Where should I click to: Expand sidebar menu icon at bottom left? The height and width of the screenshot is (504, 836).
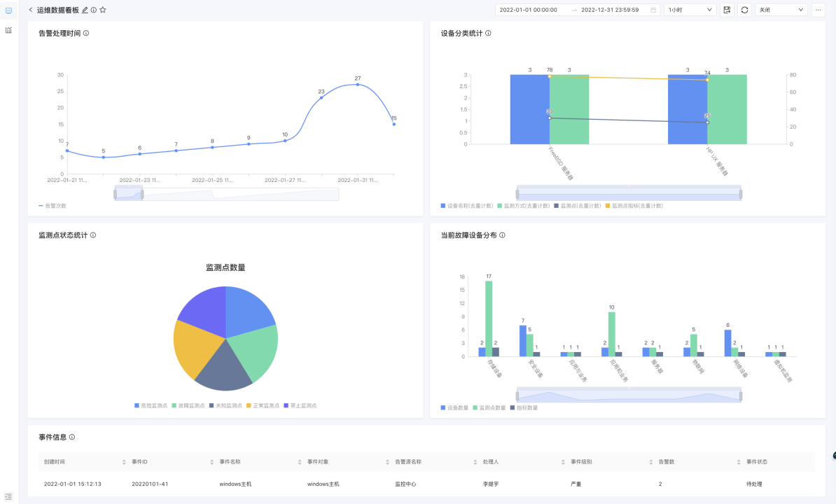click(x=8, y=496)
